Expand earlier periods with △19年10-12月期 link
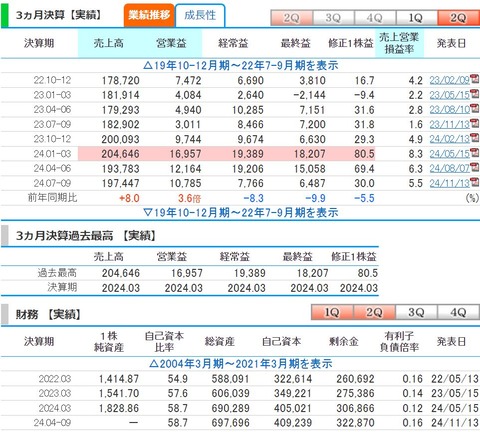The image size is (480, 432). coord(241,65)
